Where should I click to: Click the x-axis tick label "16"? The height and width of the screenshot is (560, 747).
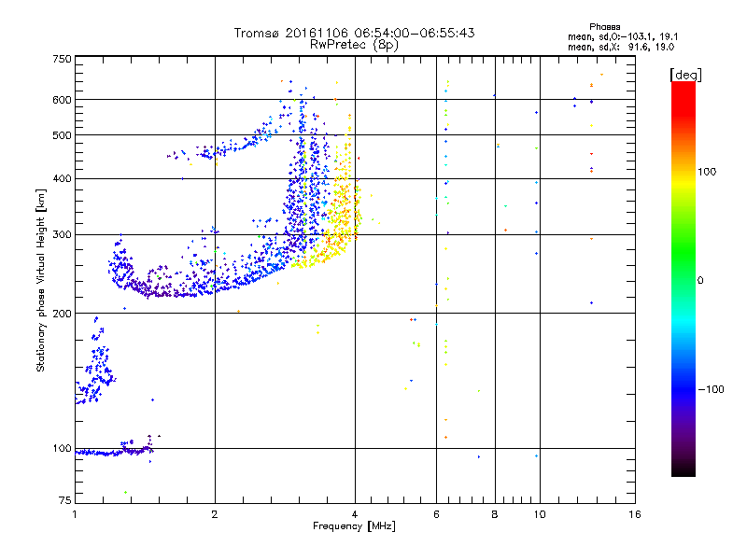point(635,514)
